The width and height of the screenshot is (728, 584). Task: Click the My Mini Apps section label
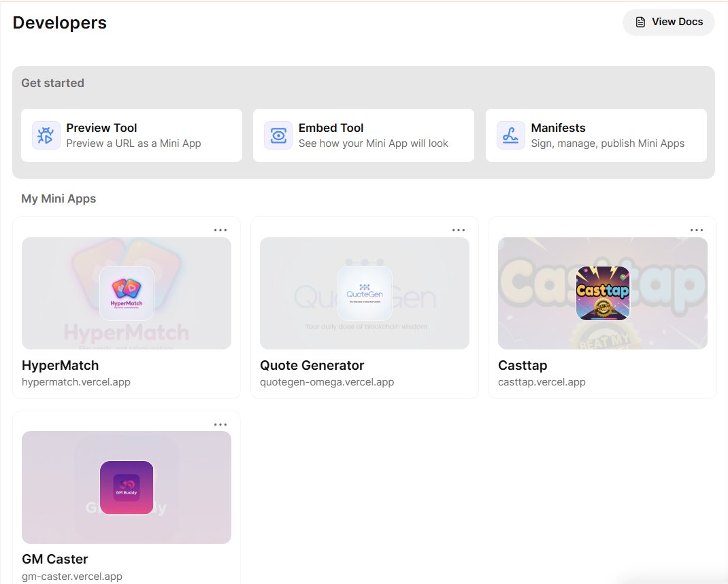(x=59, y=199)
